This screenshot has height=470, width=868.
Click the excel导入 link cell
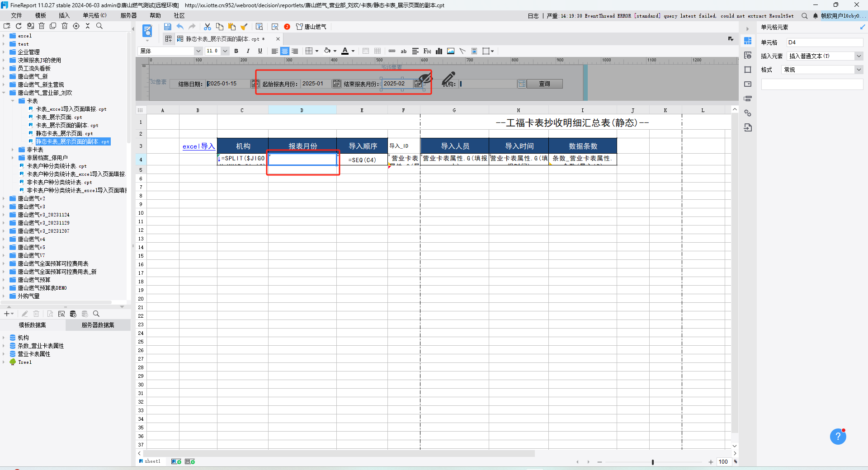click(198, 146)
